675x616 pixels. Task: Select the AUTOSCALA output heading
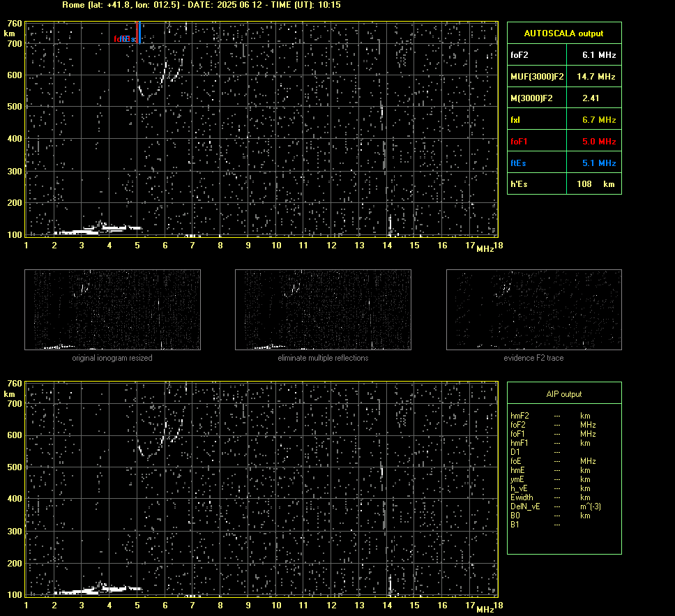point(563,33)
